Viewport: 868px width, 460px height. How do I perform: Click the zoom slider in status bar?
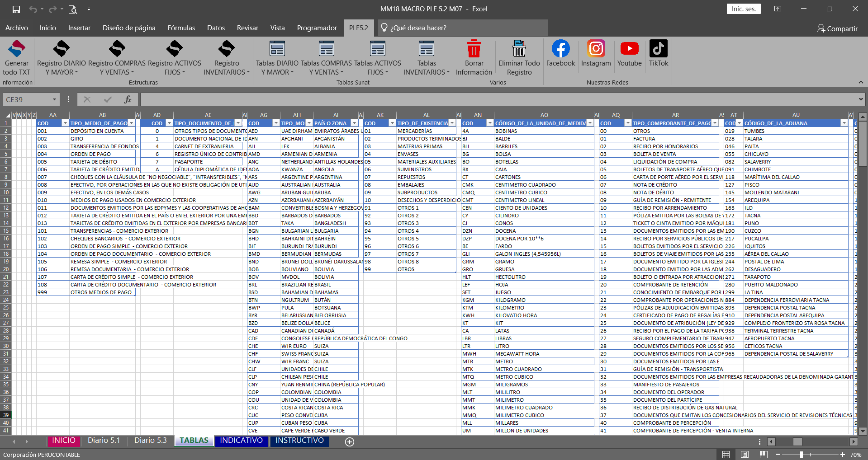coord(801,455)
